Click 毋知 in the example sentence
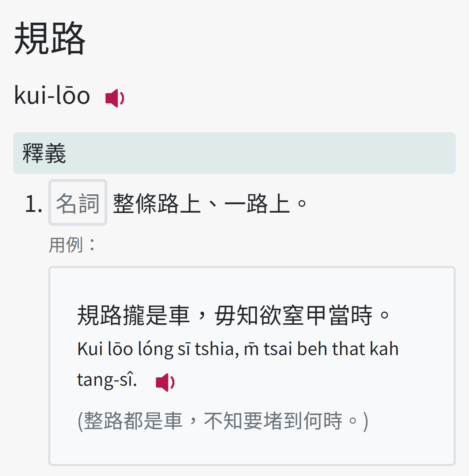The height and width of the screenshot is (476, 469). point(236,315)
